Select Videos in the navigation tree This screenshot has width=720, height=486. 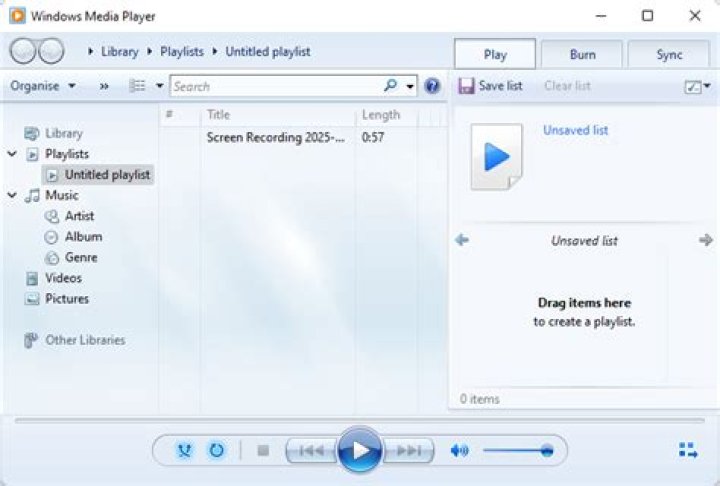(x=63, y=278)
